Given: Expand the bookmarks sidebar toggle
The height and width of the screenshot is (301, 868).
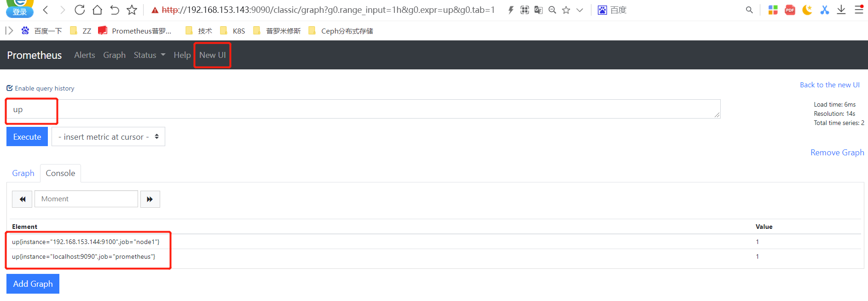Looking at the screenshot, I should click(x=9, y=31).
